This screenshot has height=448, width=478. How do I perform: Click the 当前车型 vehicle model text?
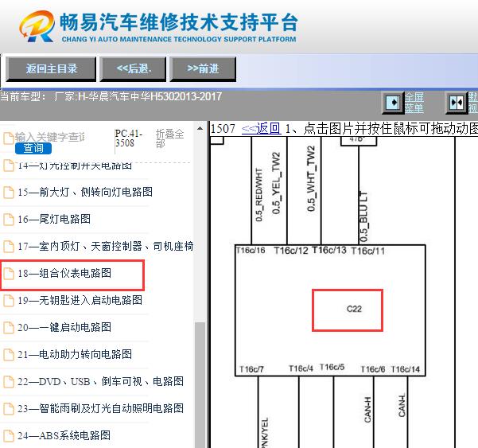pos(111,96)
